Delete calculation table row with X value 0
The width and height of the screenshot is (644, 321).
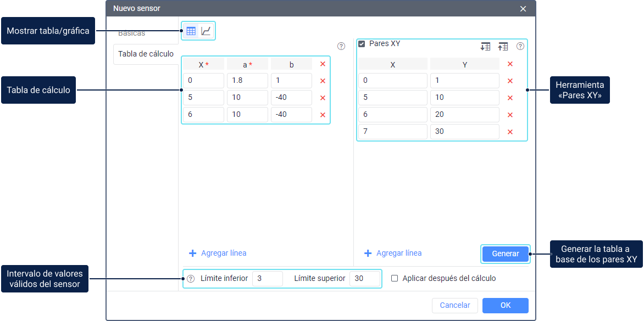tap(323, 81)
